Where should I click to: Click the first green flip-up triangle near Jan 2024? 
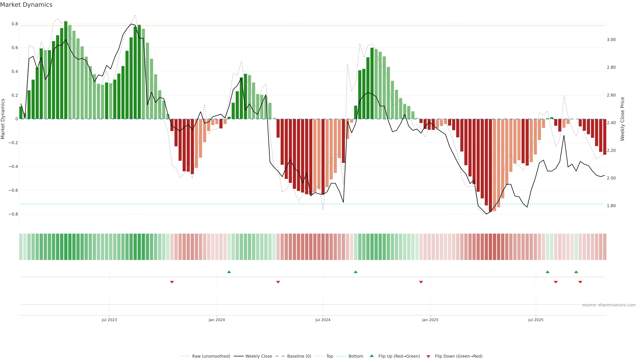pyautogui.click(x=229, y=272)
